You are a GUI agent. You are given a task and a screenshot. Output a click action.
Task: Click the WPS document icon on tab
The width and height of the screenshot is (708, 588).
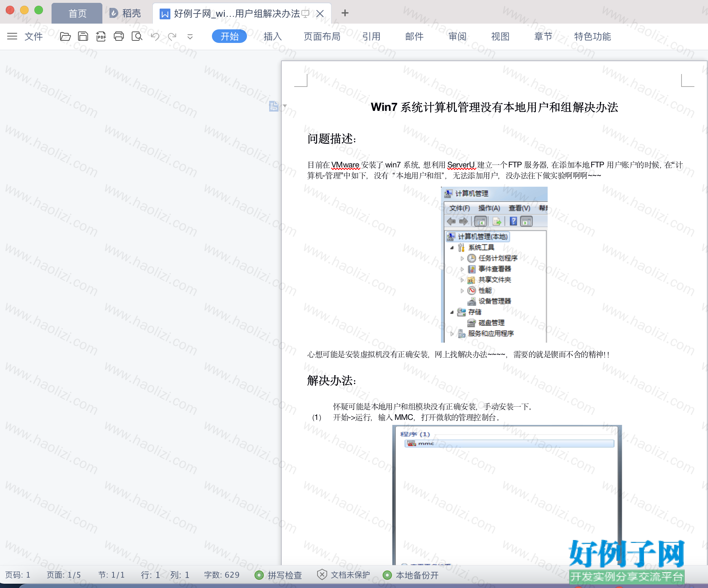[x=165, y=14]
